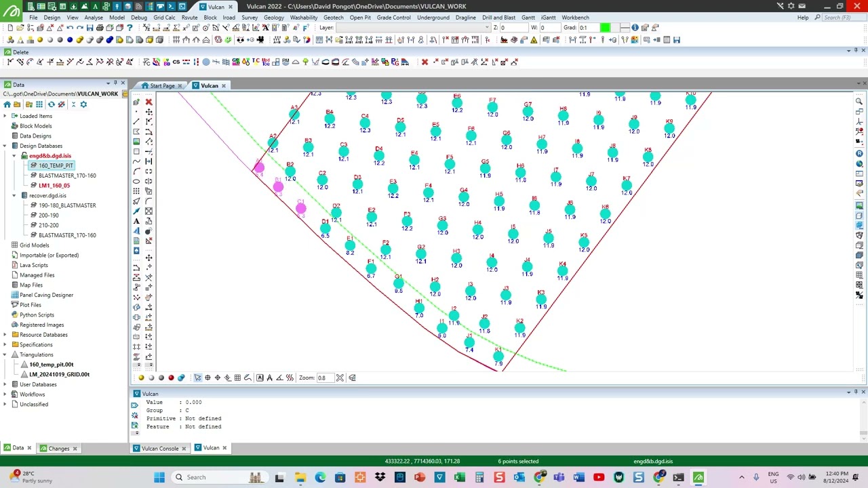The image size is (868, 488).
Task: Click the Grad value input field
Action: 589,28
